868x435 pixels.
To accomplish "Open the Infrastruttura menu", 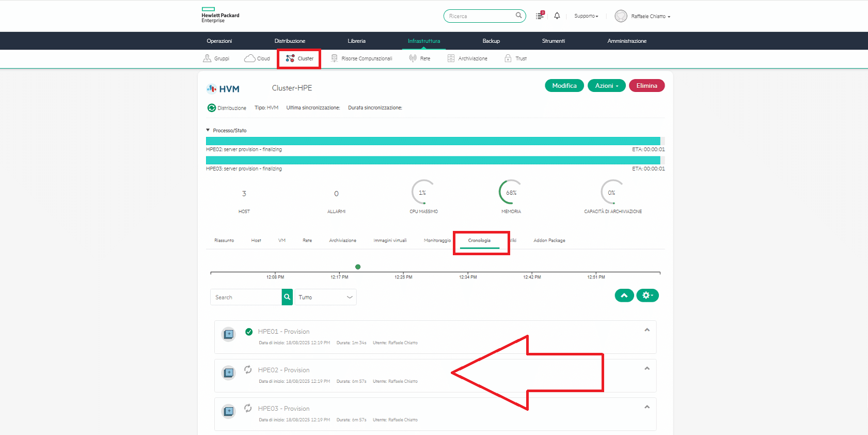I will click(424, 41).
